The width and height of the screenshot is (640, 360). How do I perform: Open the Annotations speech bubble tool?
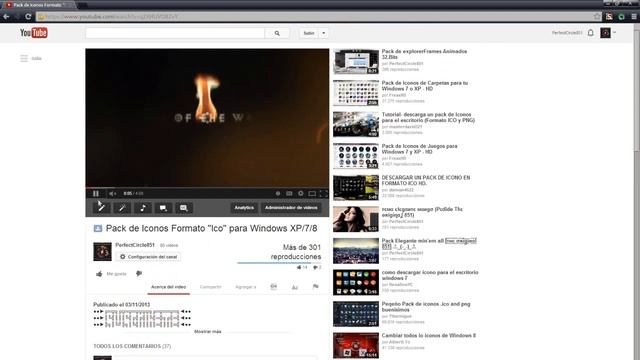pos(163,208)
